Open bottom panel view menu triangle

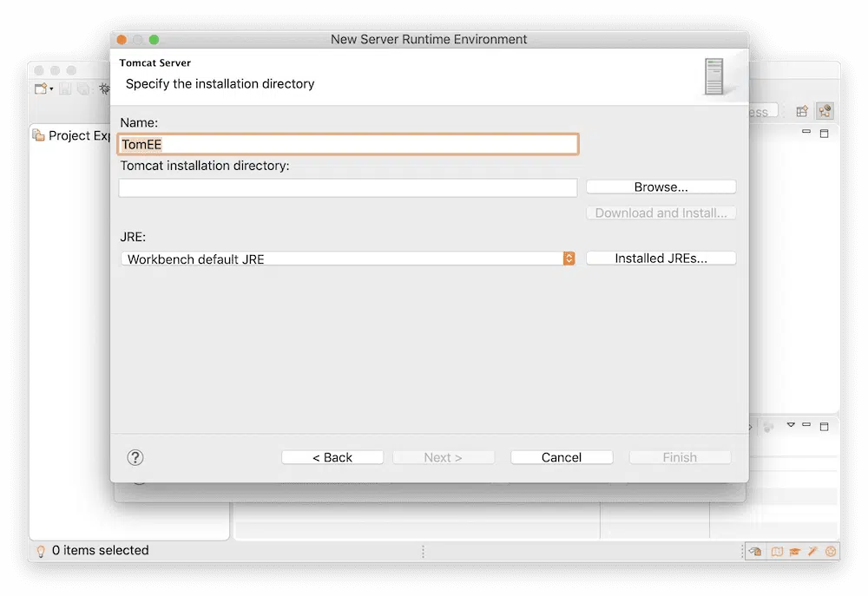point(791,426)
